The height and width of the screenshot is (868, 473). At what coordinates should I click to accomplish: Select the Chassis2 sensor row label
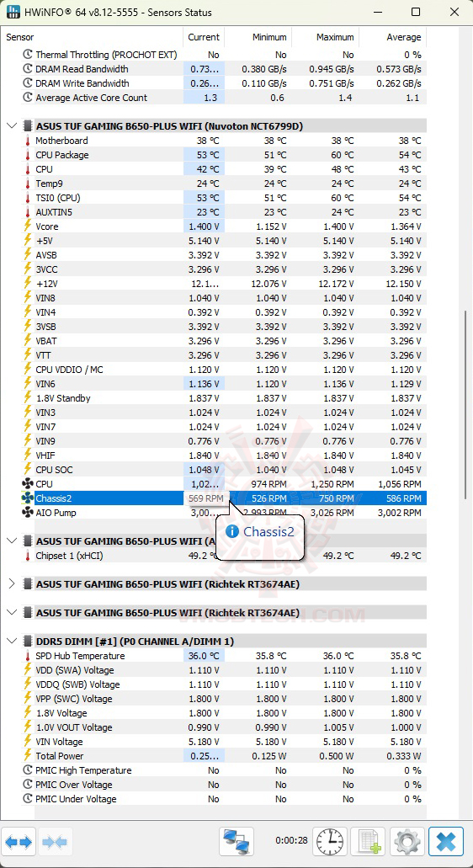point(54,498)
